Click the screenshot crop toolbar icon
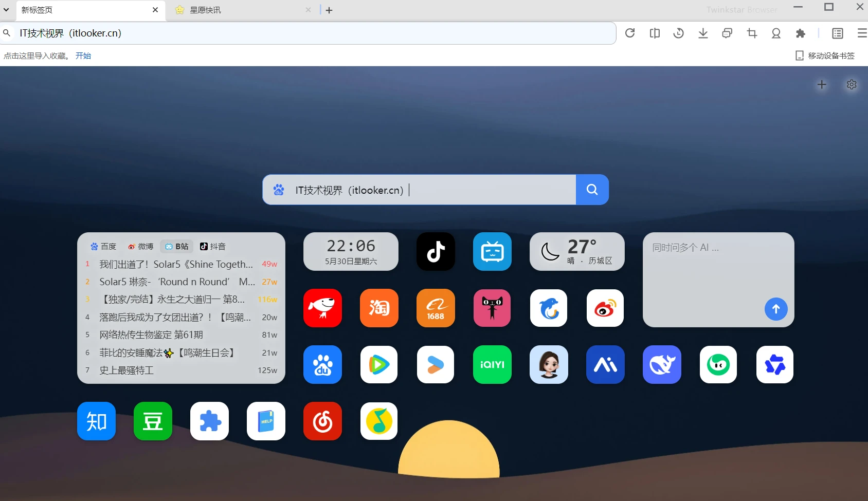868x501 pixels. (x=752, y=33)
